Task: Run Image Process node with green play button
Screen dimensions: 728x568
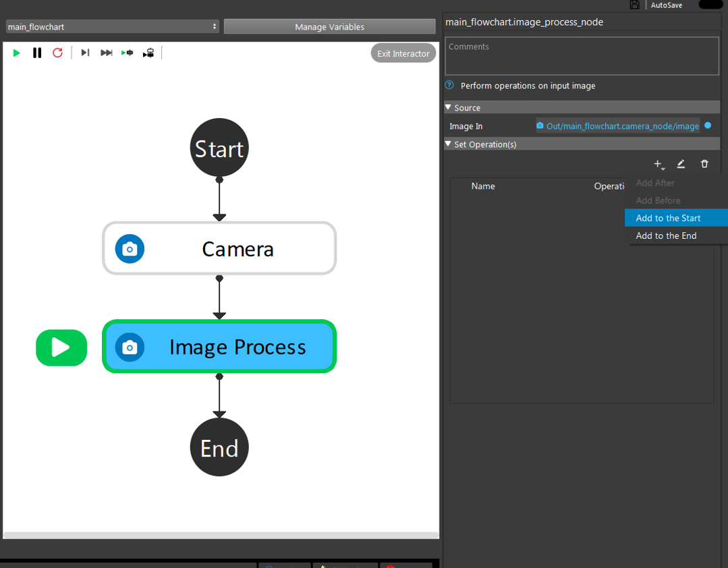Action: pos(61,347)
